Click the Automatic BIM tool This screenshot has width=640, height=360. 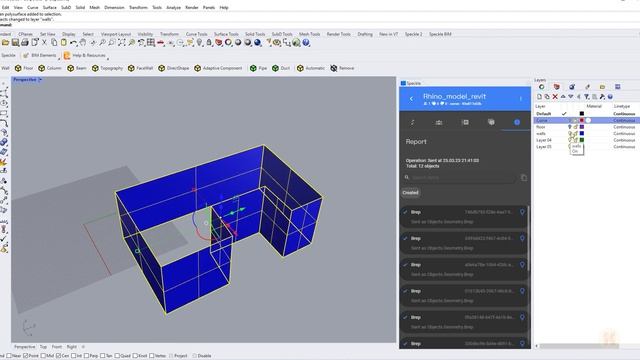pos(311,68)
